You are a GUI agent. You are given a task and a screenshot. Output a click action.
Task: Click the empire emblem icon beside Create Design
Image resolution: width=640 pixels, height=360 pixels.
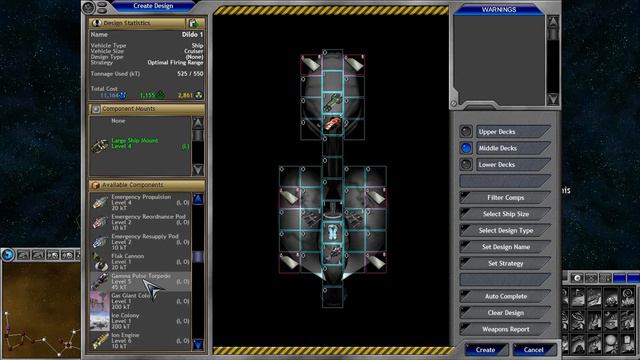88,7
